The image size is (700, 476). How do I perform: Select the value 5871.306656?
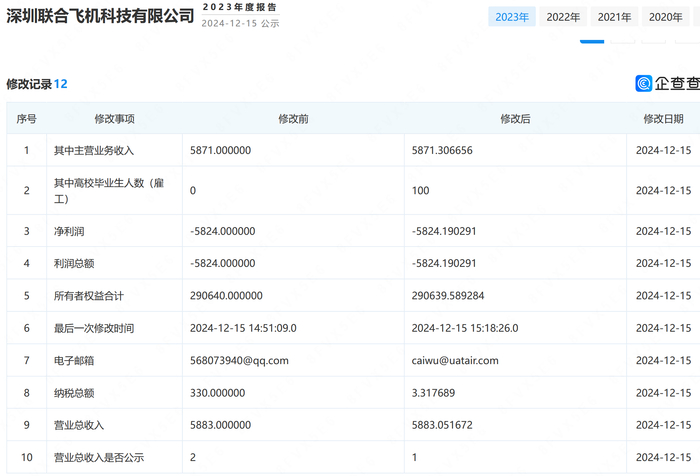click(x=442, y=150)
